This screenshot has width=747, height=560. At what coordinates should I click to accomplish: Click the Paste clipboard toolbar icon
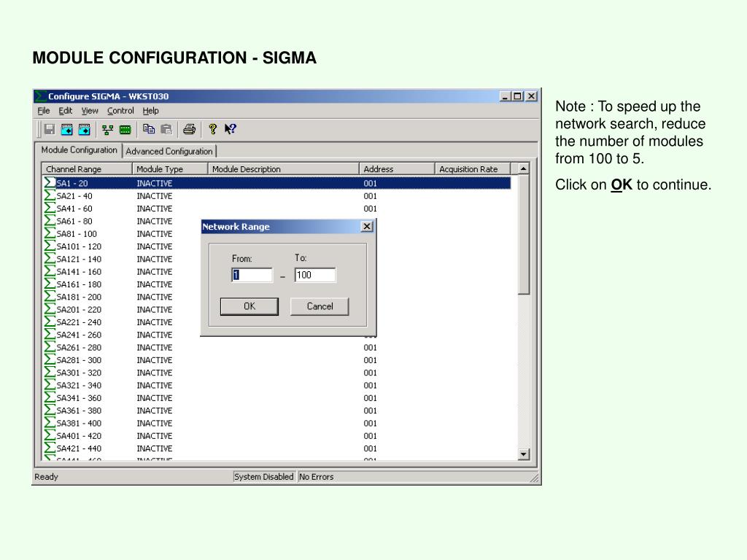166,129
